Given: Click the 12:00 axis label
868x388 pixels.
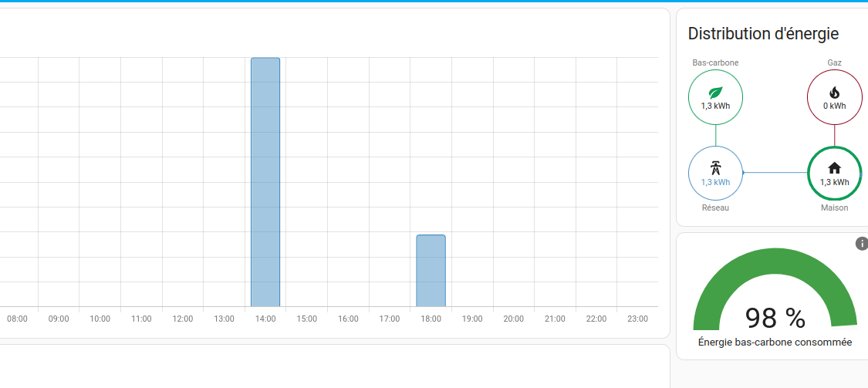Looking at the screenshot, I should 183,319.
